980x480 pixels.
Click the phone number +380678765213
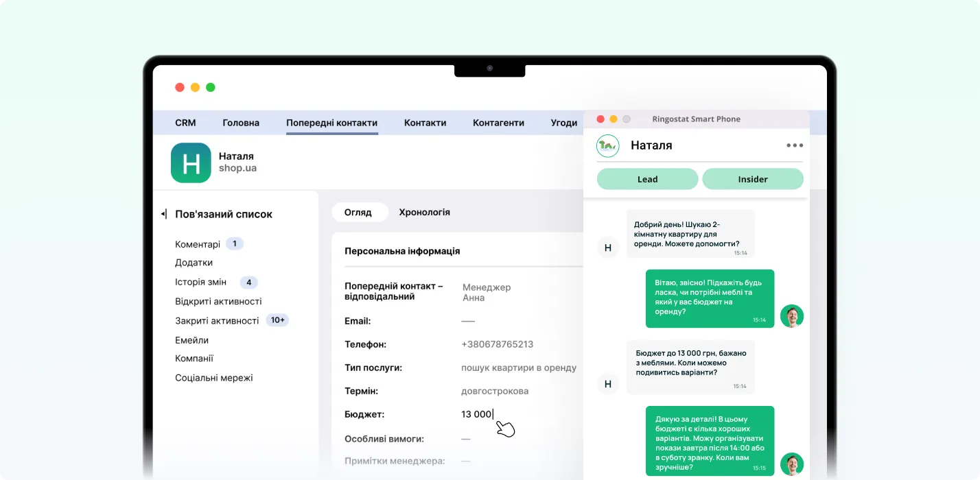click(497, 344)
